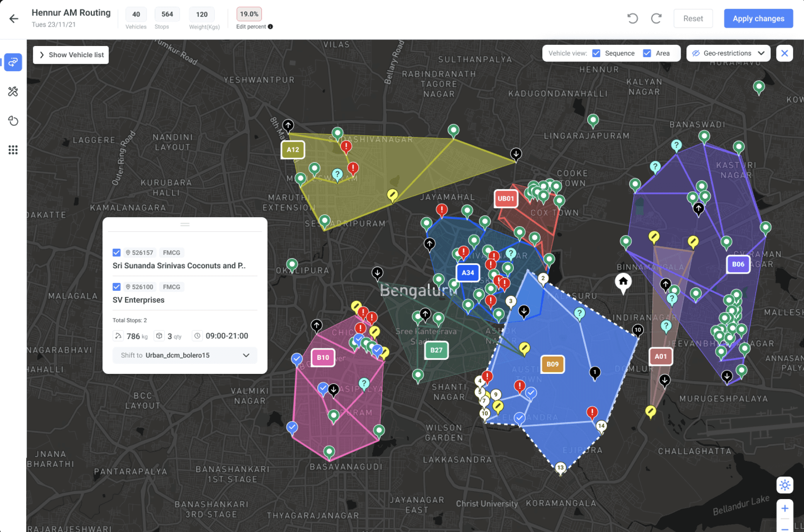
Task: Click the Reset button
Action: (x=693, y=19)
